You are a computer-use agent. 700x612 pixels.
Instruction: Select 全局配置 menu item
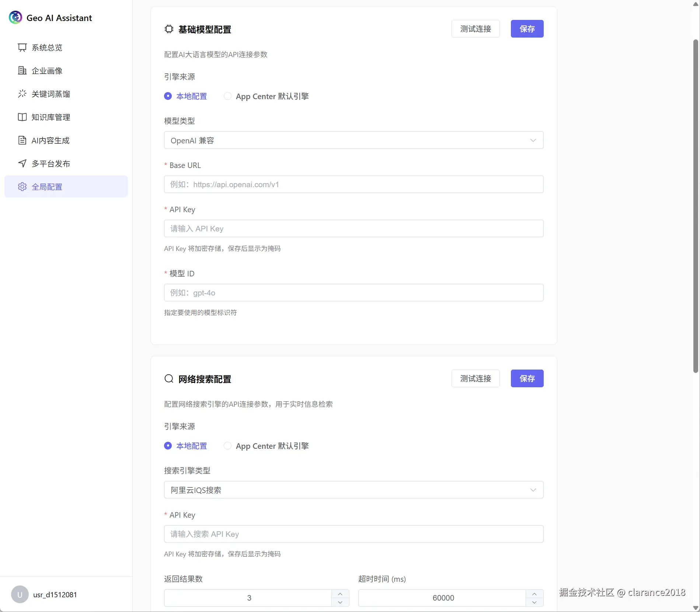(x=66, y=186)
